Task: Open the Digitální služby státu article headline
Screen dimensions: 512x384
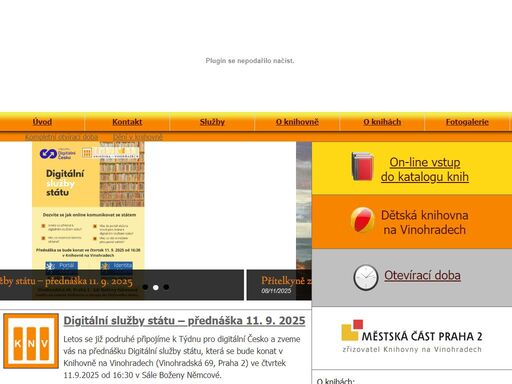Action: pos(184,321)
